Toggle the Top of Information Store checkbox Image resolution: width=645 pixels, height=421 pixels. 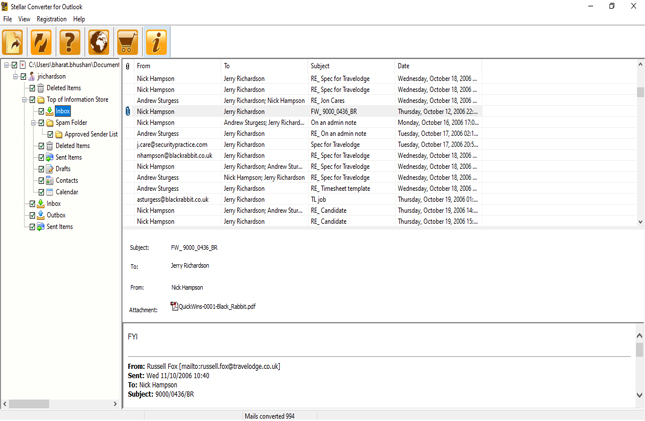point(32,100)
